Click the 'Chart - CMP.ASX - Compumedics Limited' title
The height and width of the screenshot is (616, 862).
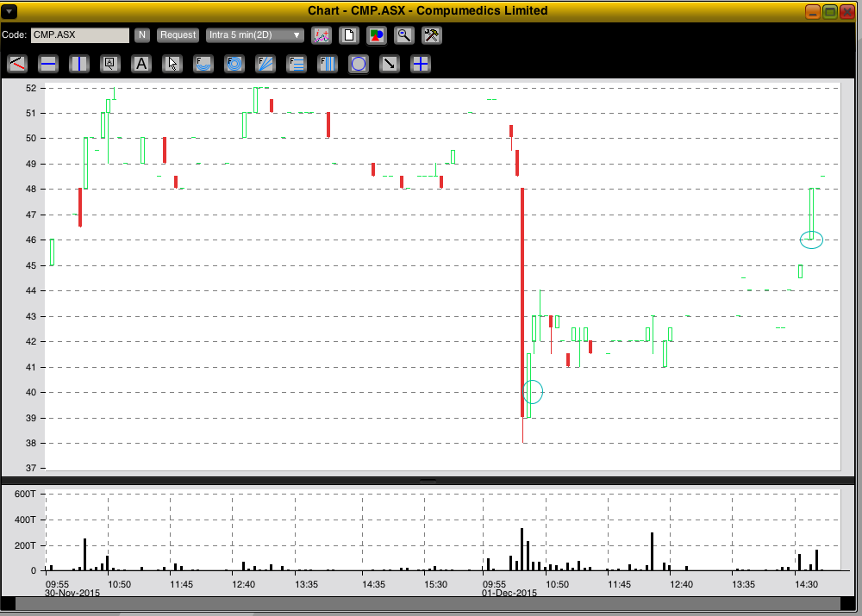[428, 11]
